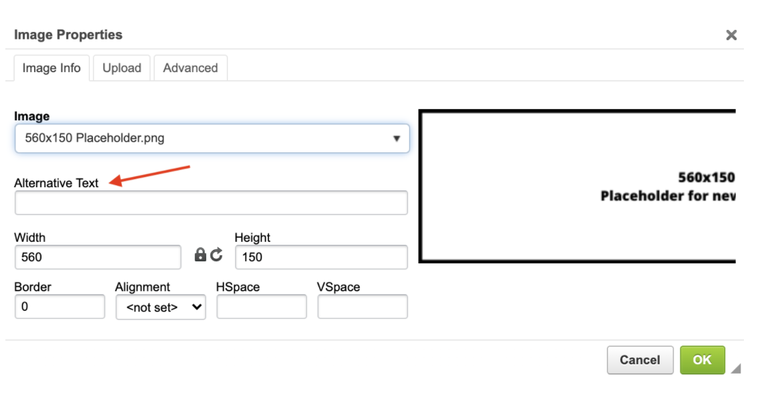
Task: Click the Border value field
Action: pyautogui.click(x=60, y=308)
